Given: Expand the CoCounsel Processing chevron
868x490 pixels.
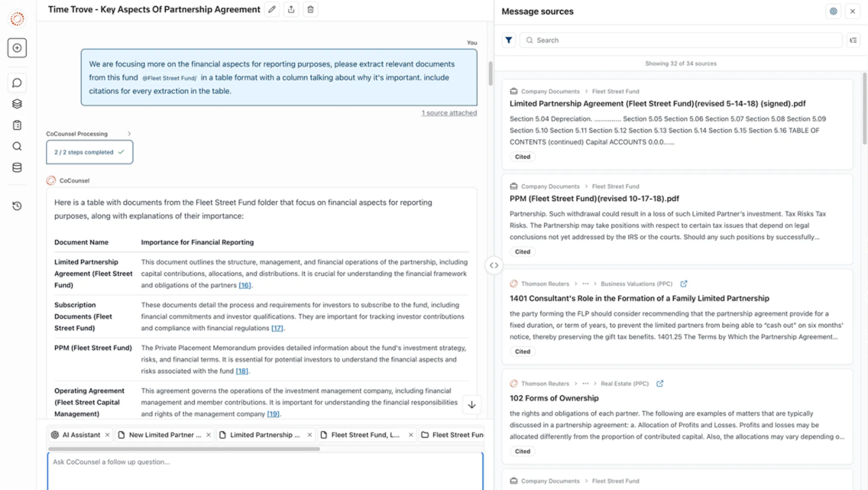Looking at the screenshot, I should (x=130, y=134).
